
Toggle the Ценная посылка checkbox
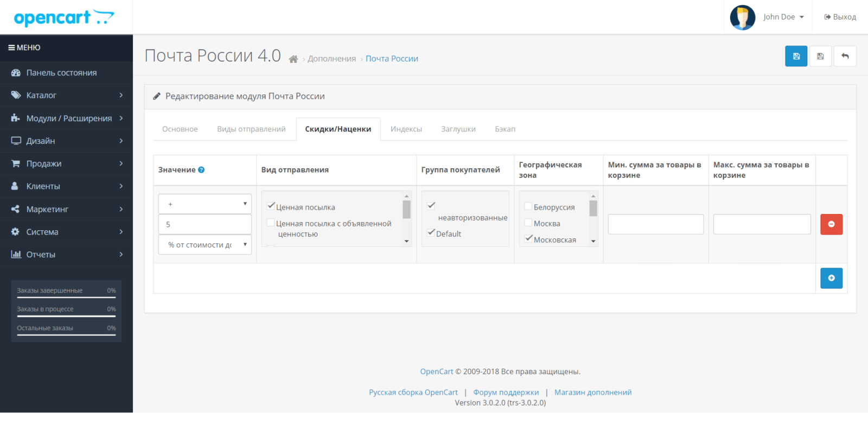[x=271, y=206]
